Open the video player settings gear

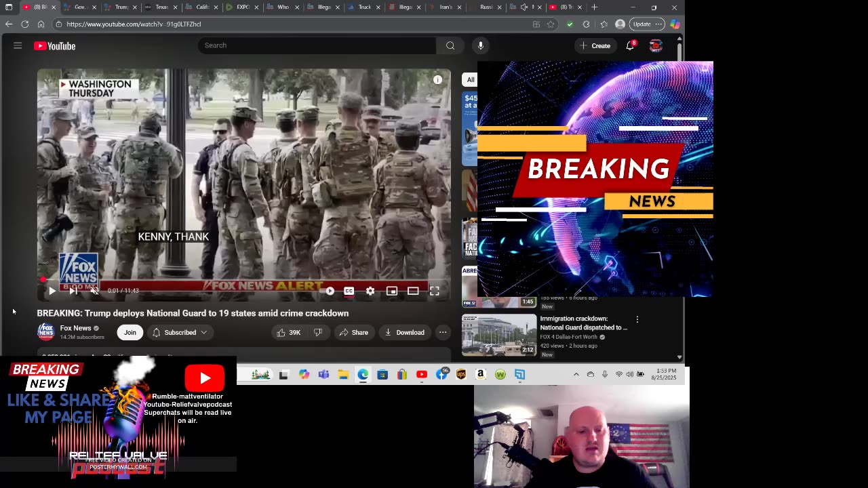tap(370, 291)
